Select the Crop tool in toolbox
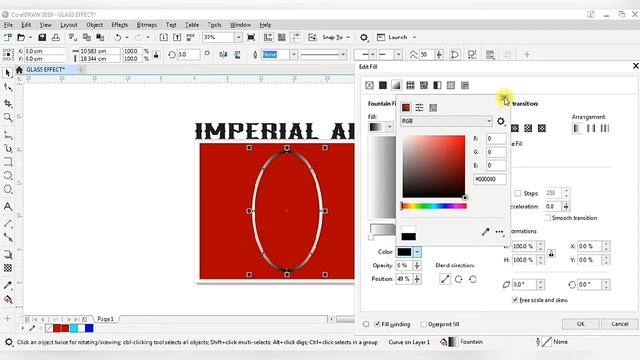This screenshot has width=640, height=360. click(x=8, y=104)
